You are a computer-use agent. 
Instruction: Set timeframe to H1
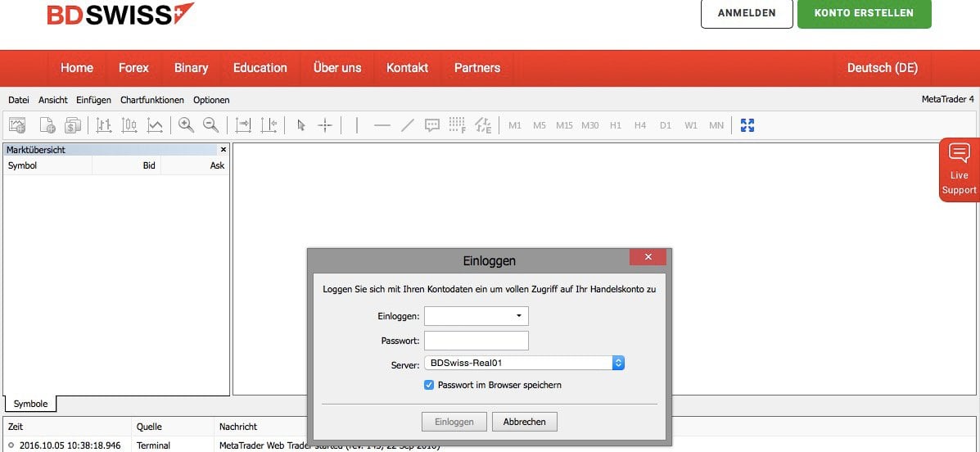pos(616,125)
